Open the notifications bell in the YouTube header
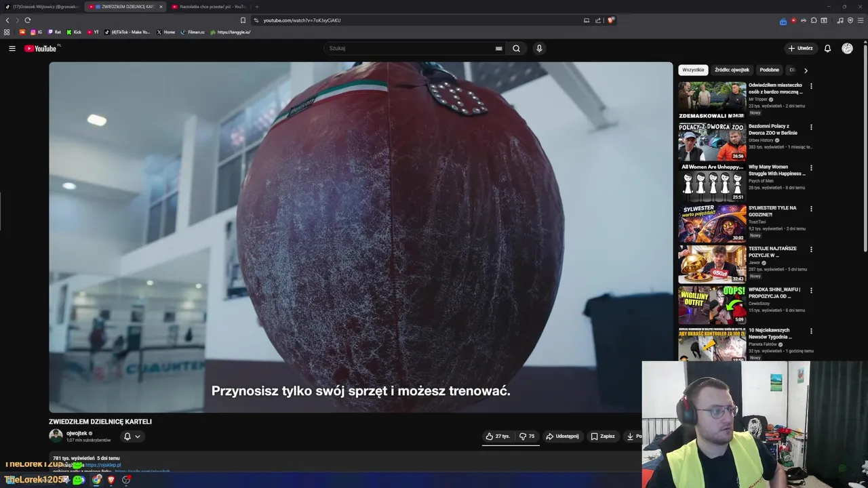 tap(827, 48)
